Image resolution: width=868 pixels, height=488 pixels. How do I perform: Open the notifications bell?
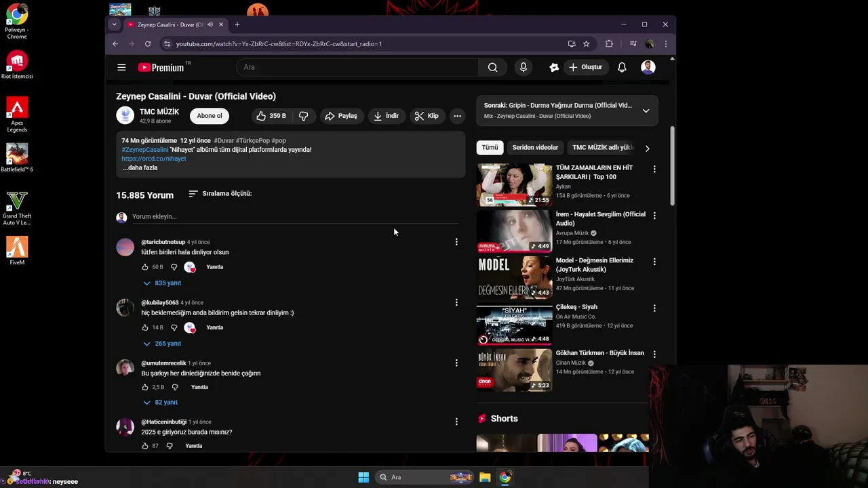[x=622, y=67]
